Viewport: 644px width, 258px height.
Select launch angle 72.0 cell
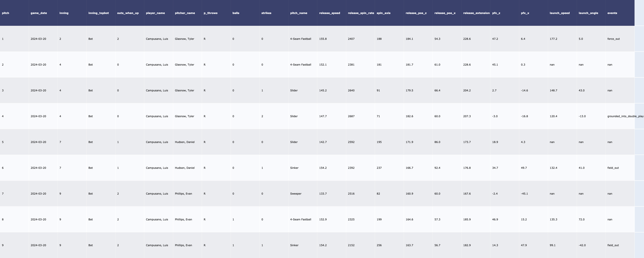point(582,220)
